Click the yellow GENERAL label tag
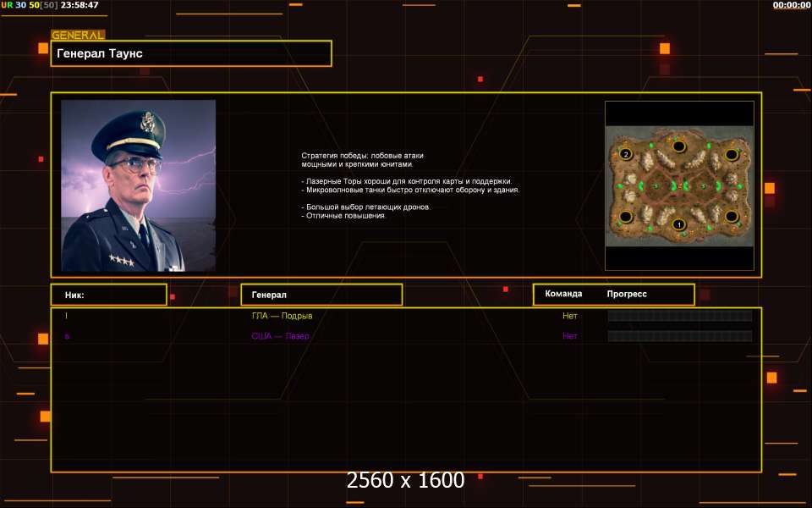This screenshot has height=508, width=812. point(78,36)
